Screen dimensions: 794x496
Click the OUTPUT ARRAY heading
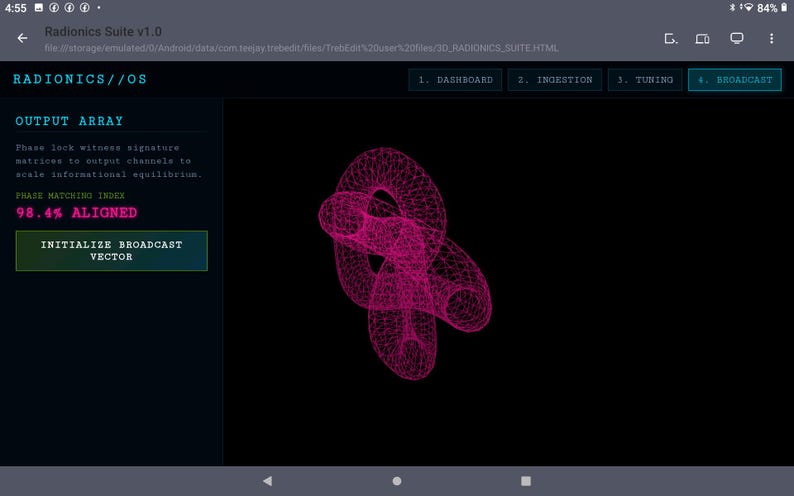pos(69,121)
